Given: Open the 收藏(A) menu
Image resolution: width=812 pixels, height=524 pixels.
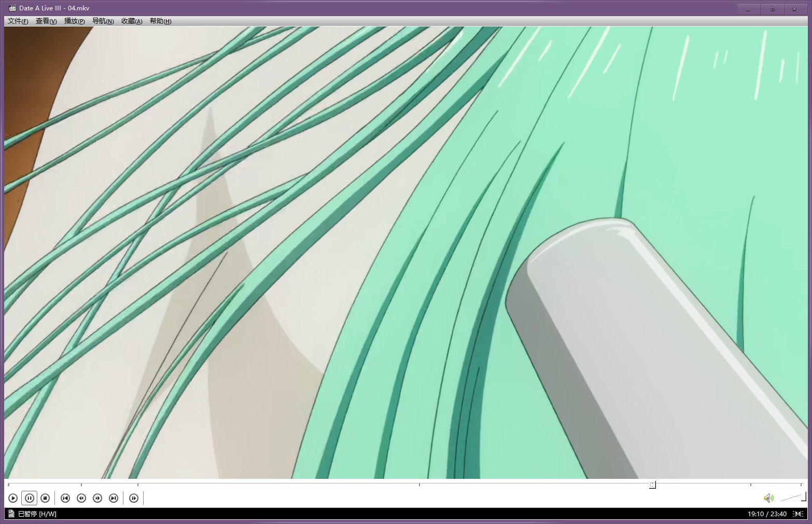Looking at the screenshot, I should 132,21.
